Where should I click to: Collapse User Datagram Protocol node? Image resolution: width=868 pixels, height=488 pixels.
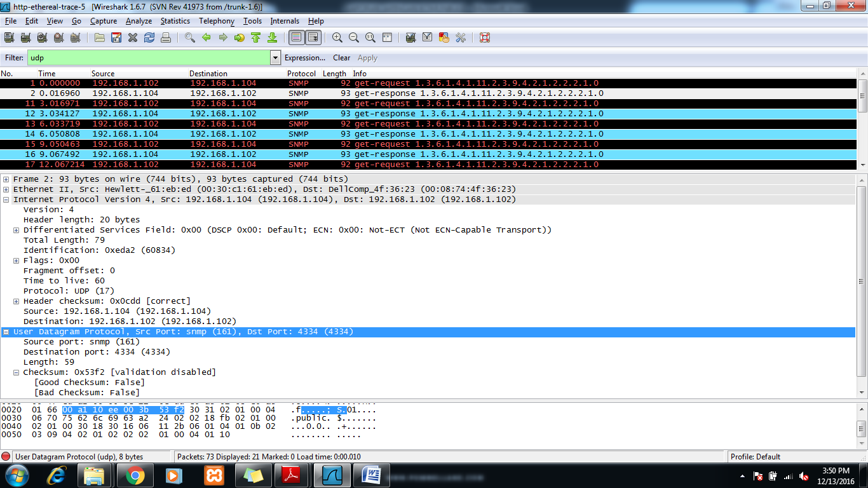[6, 332]
